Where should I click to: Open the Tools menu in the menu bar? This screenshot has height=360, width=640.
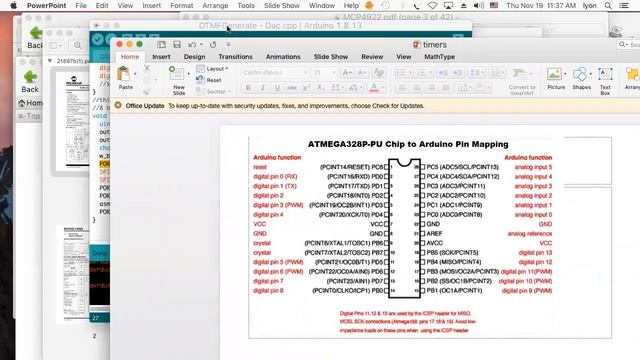coord(246,6)
